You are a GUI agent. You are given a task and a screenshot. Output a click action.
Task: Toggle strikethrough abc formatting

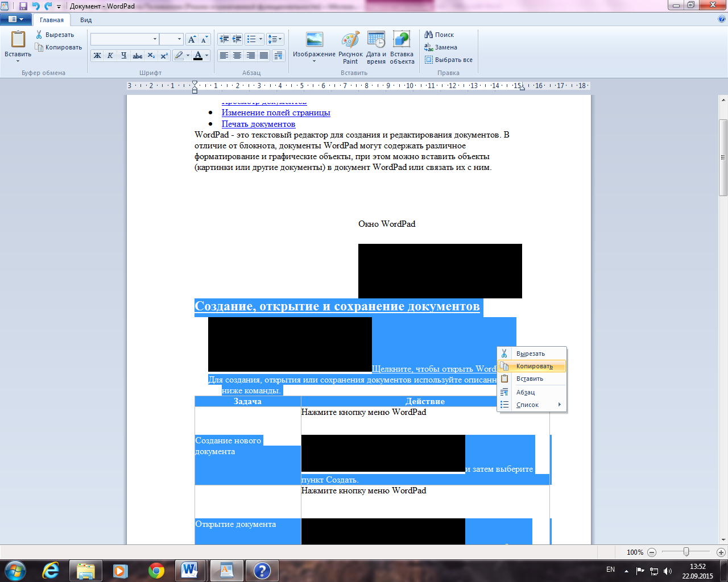tap(137, 55)
